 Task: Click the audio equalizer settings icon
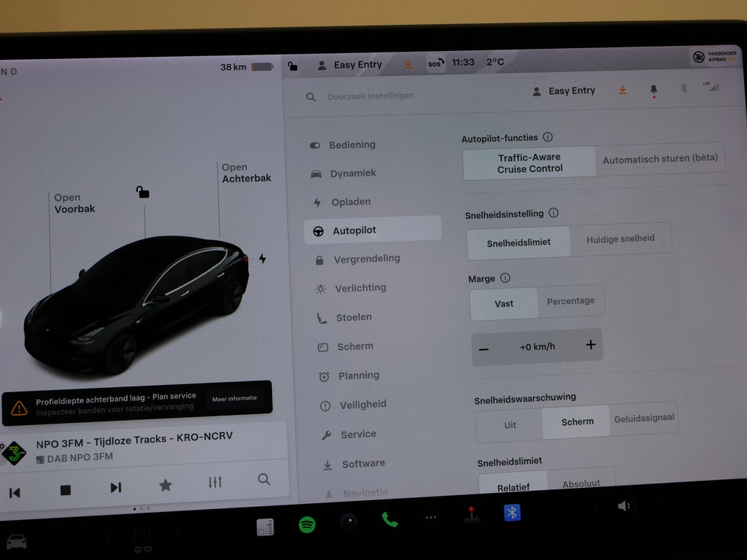click(214, 483)
